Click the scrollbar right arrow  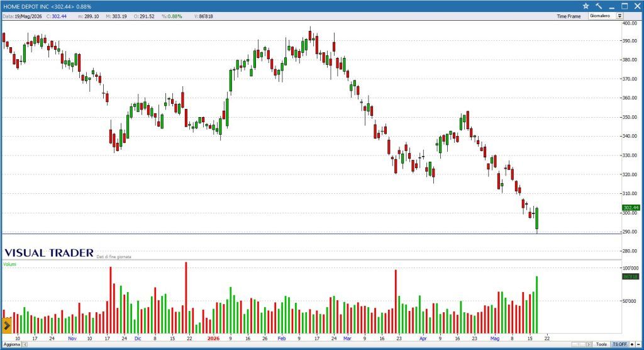pyautogui.click(x=589, y=344)
